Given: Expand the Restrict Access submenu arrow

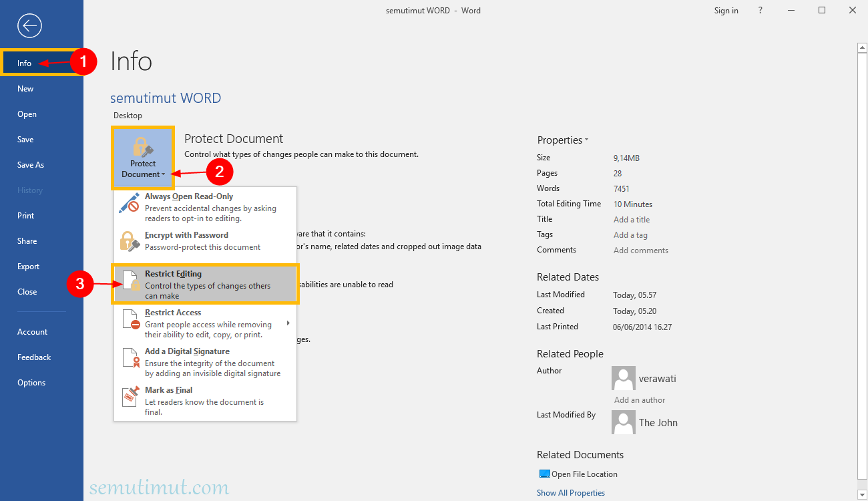Looking at the screenshot, I should (x=288, y=323).
